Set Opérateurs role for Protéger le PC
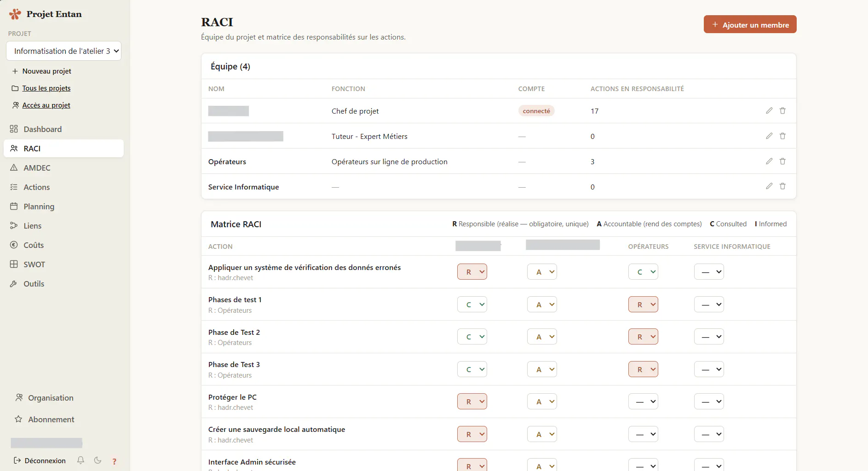Image resolution: width=868 pixels, height=471 pixels. coord(643,402)
